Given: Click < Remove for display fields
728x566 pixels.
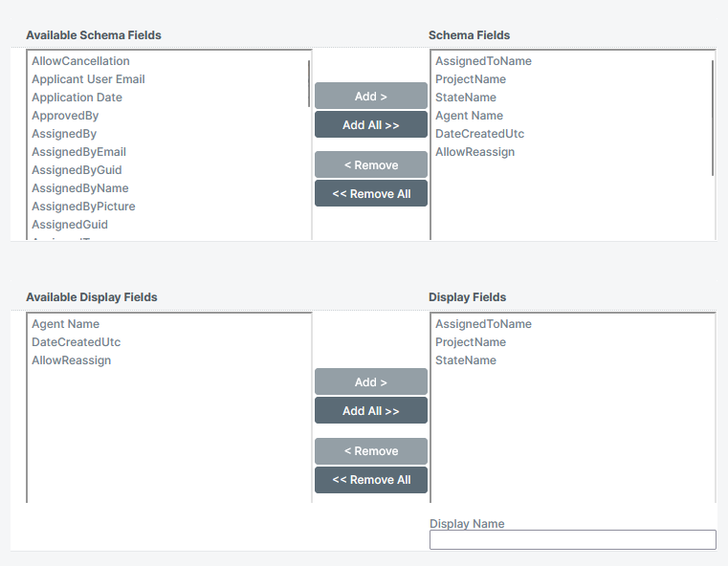Looking at the screenshot, I should 370,451.
